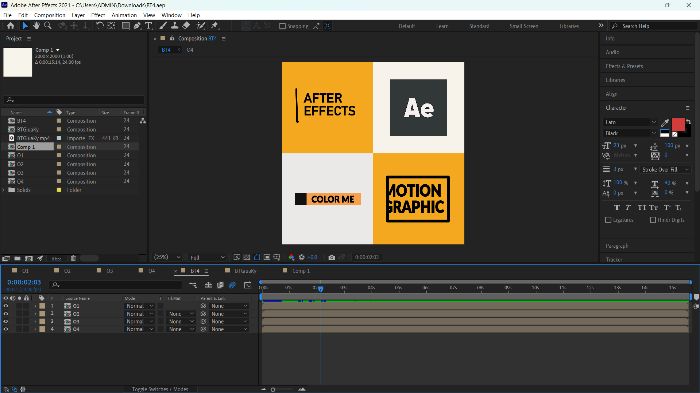The width and height of the screenshot is (700, 393).
Task: Enable the Snapping checkbox
Action: coord(282,26)
